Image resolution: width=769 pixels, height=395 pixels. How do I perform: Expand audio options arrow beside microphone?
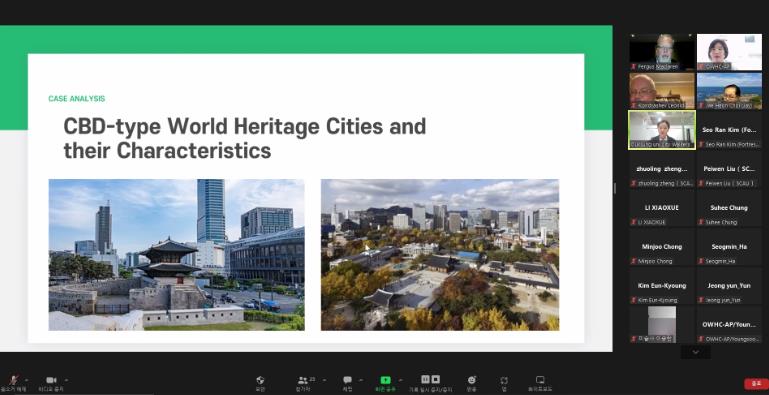pyautogui.click(x=26, y=380)
